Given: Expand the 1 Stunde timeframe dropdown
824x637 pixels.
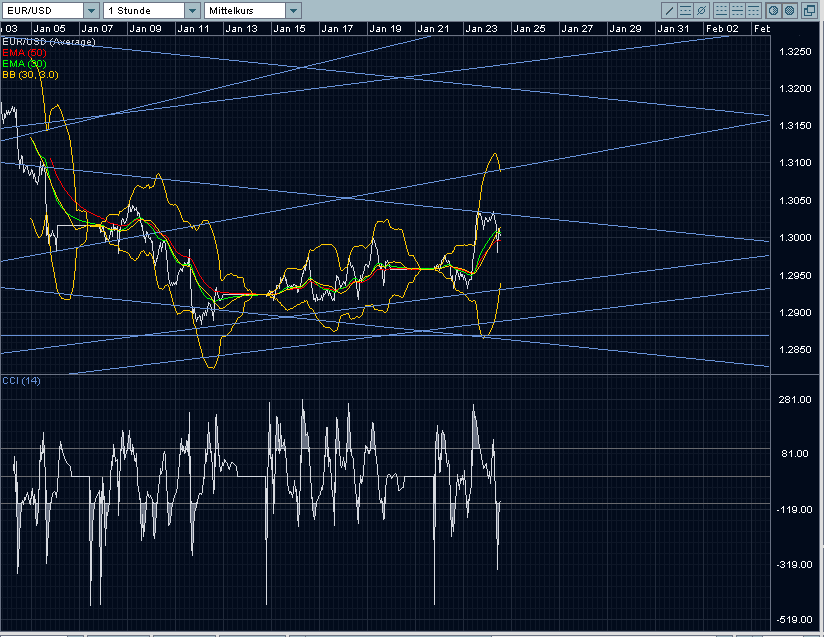Looking at the screenshot, I should pos(150,10).
